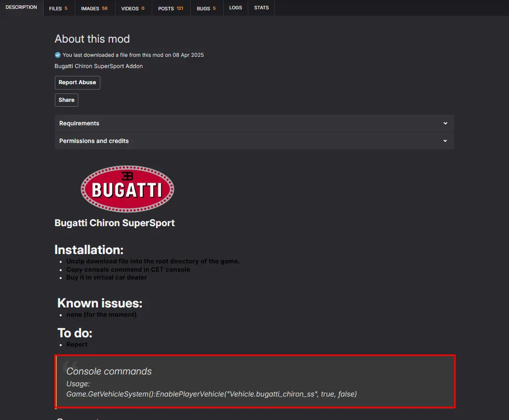Open the Images tab
509x420 pixels.
94,8
